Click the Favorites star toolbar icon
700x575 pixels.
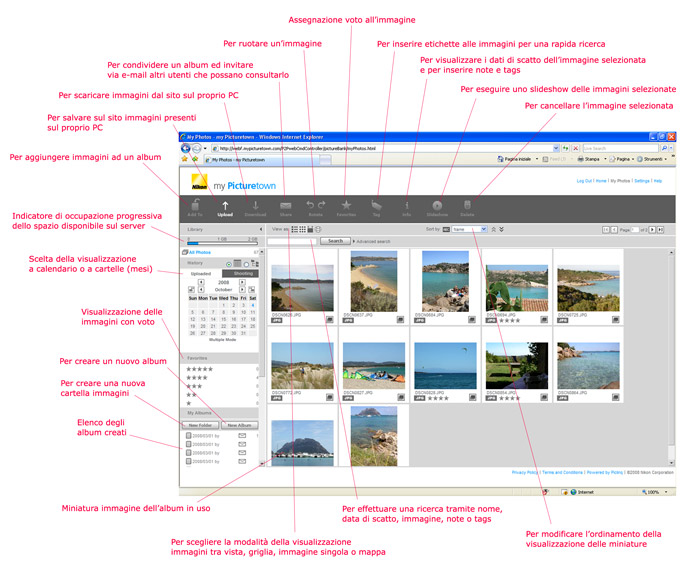[x=346, y=207]
